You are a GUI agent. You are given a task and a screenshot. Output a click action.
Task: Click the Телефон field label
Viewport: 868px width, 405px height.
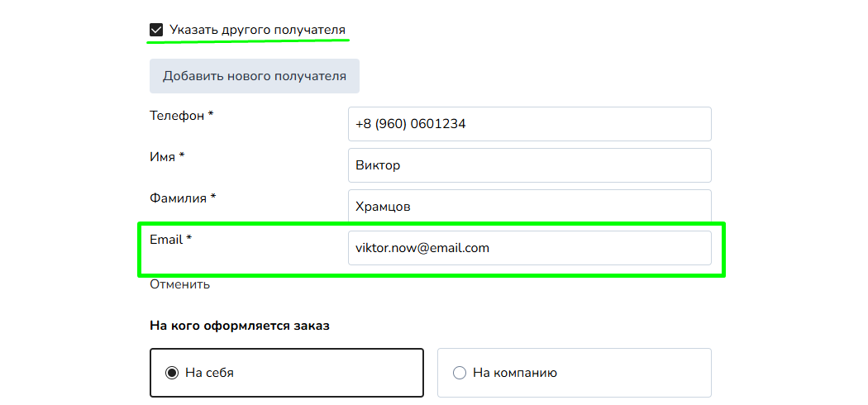176,116
